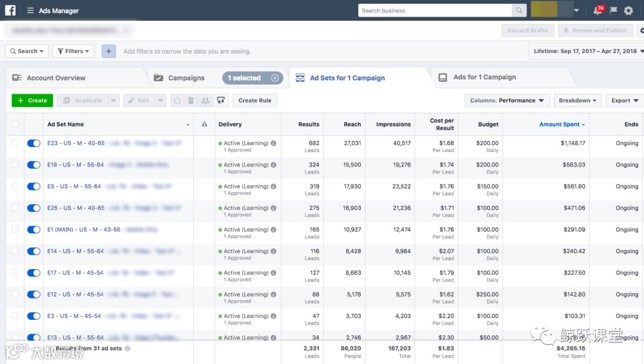The height and width of the screenshot is (364, 644).
Task: Click the search magnifier button
Action: [x=519, y=10]
